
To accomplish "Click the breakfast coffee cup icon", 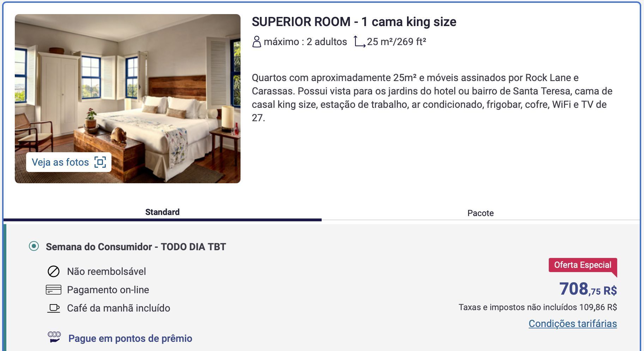I will coord(54,308).
